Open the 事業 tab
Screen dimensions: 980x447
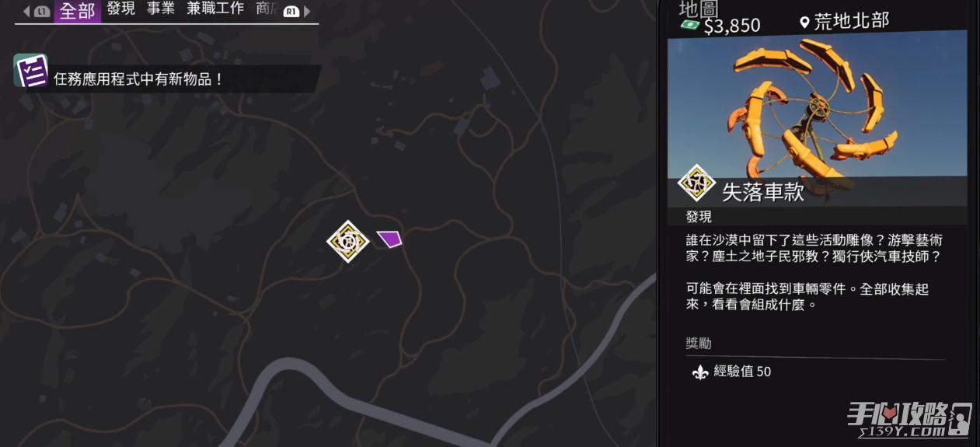click(x=161, y=9)
